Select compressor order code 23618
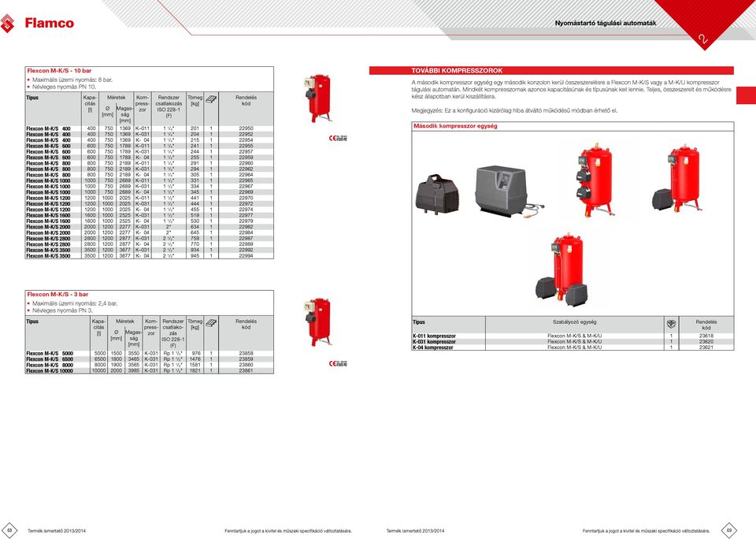 [706, 336]
